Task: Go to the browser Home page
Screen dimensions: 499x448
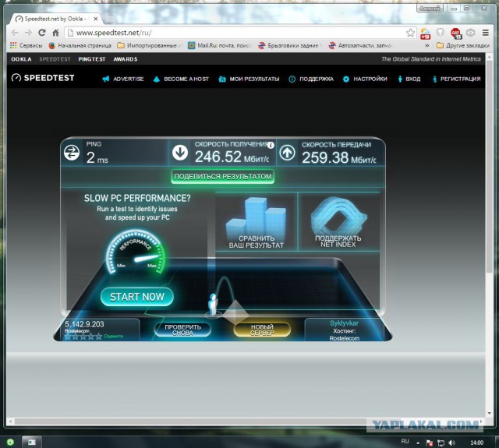Action: [x=55, y=33]
